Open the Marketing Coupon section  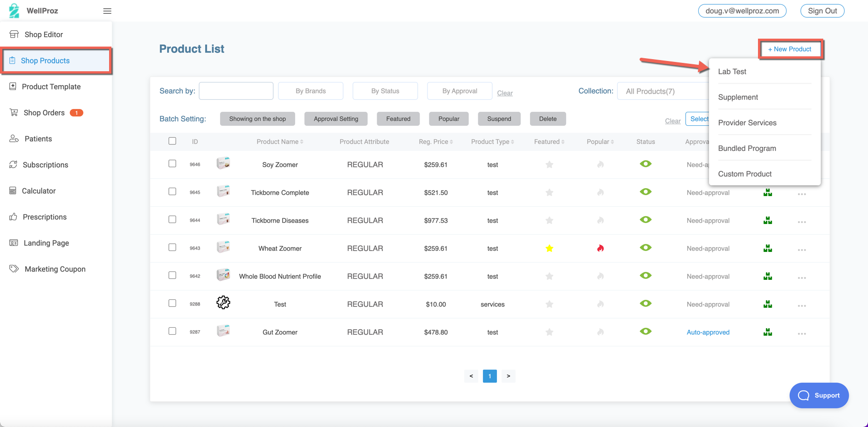[55, 269]
